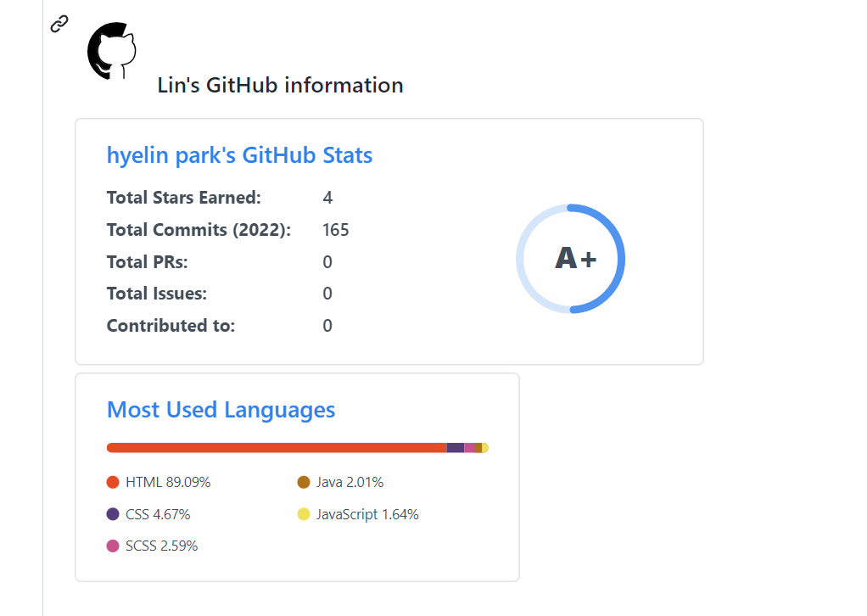The height and width of the screenshot is (616, 867).
Task: Select Total Stars Earned label
Action: 183,198
